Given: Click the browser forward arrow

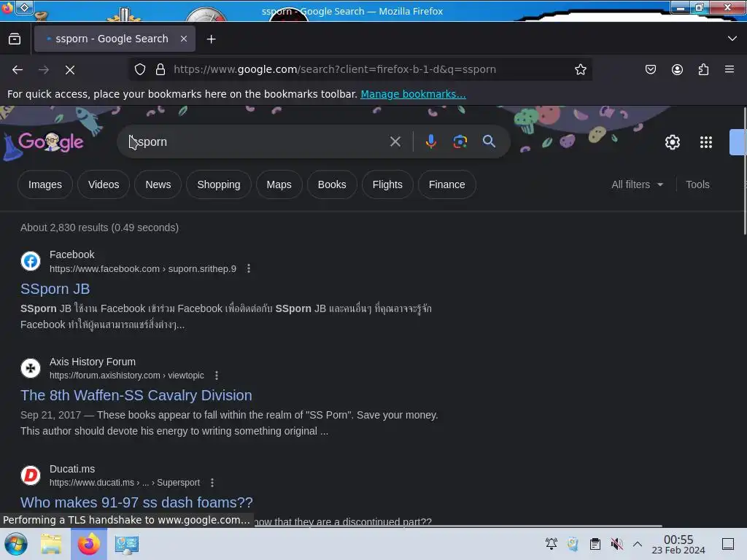Looking at the screenshot, I should [44, 70].
